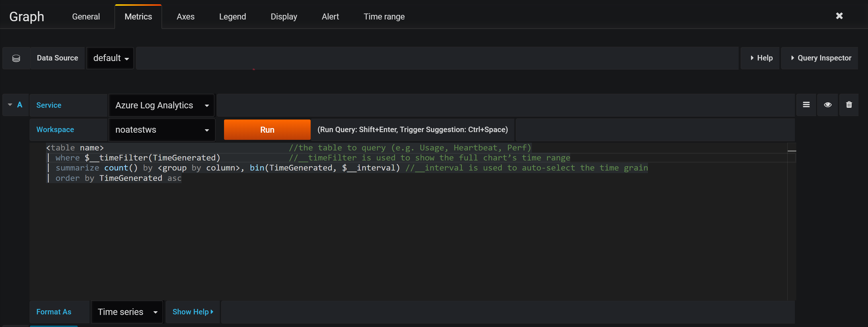
Task: Delete query A using trash icon
Action: coord(849,105)
